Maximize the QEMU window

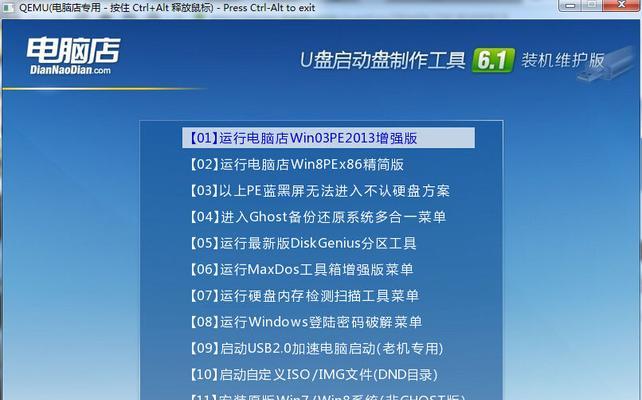pyautogui.click(x=593, y=5)
